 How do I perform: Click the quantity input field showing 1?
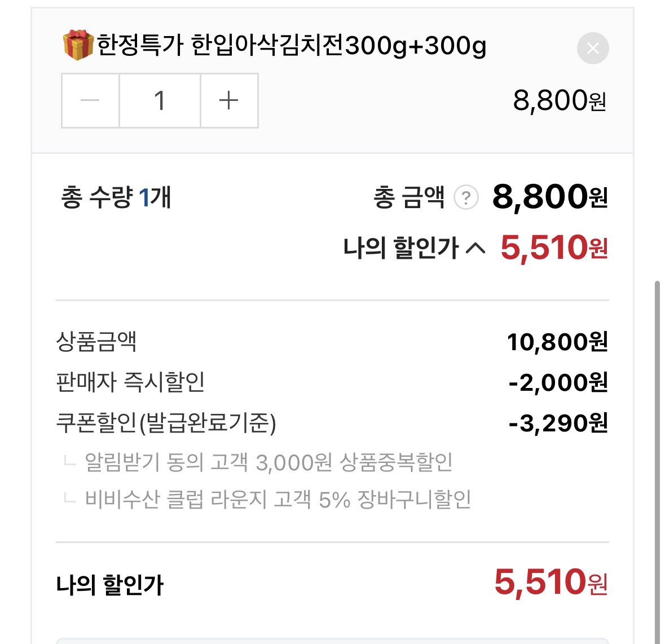[160, 100]
